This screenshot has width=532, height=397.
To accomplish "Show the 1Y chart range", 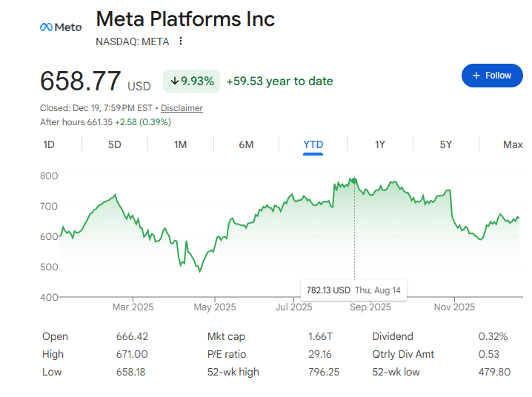I will pos(379,144).
